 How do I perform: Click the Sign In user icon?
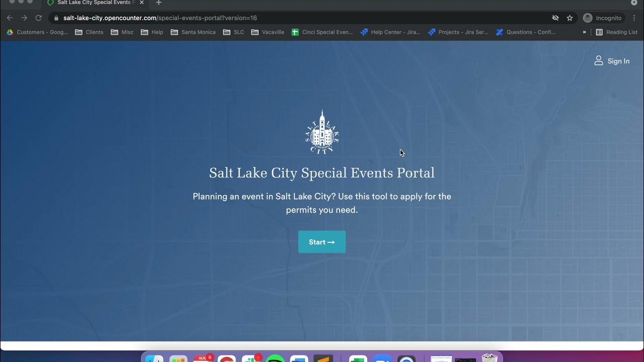[598, 61]
